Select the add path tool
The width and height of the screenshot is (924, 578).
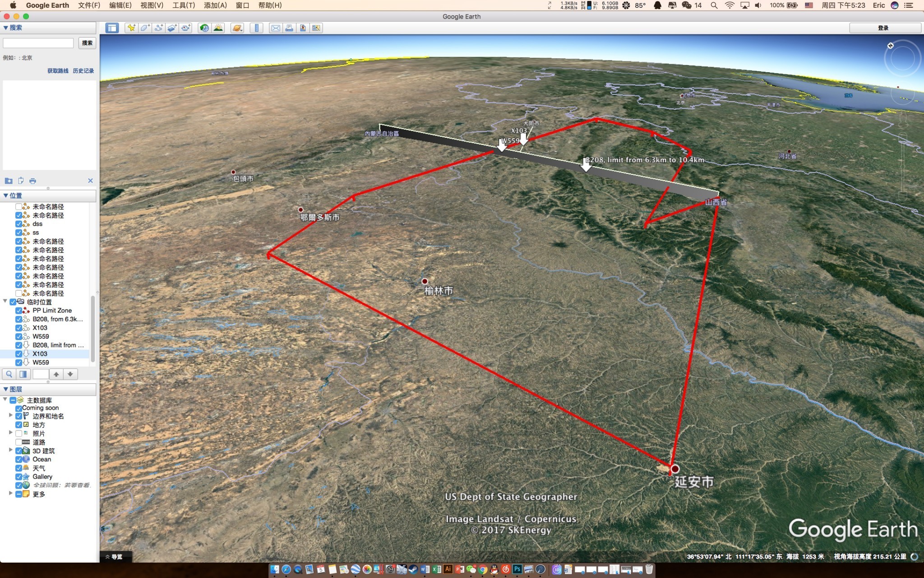click(158, 28)
